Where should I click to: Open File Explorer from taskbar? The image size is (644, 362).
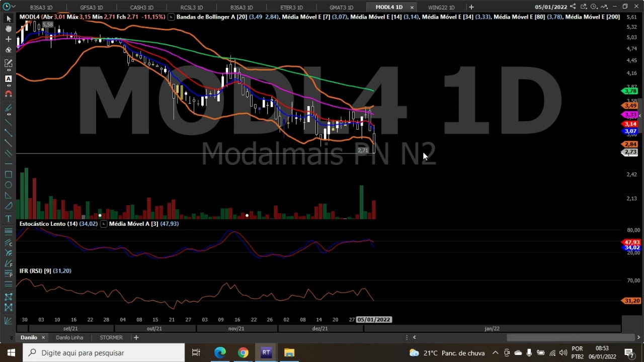click(x=289, y=352)
